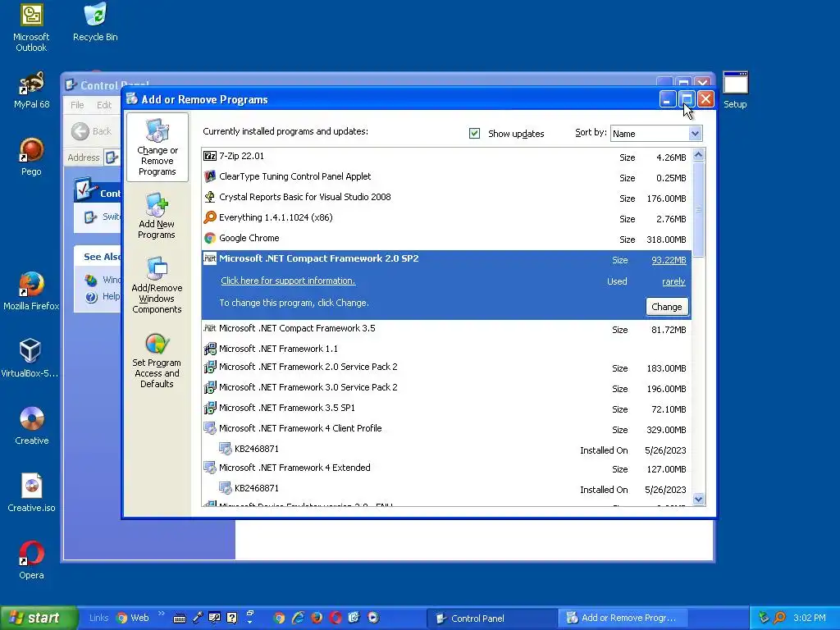Open Add/Remove Windows Components
This screenshot has height=630, width=840.
coord(157,285)
